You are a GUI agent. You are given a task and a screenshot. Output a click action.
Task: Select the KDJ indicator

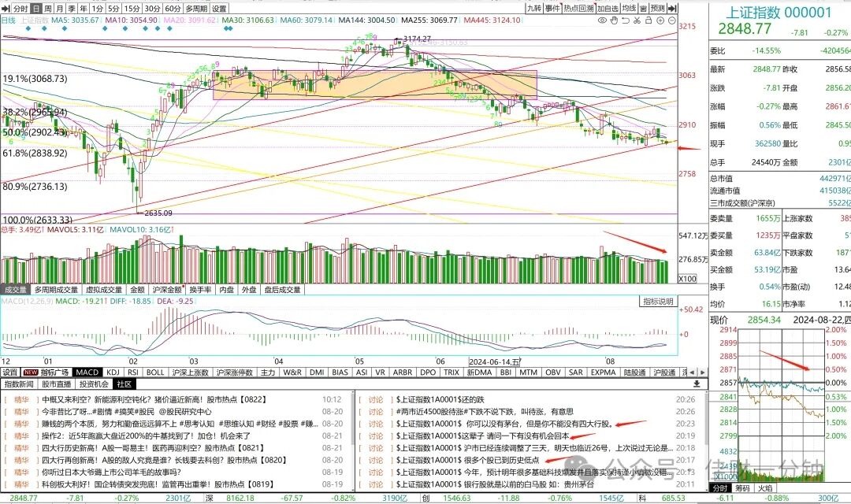(113, 372)
